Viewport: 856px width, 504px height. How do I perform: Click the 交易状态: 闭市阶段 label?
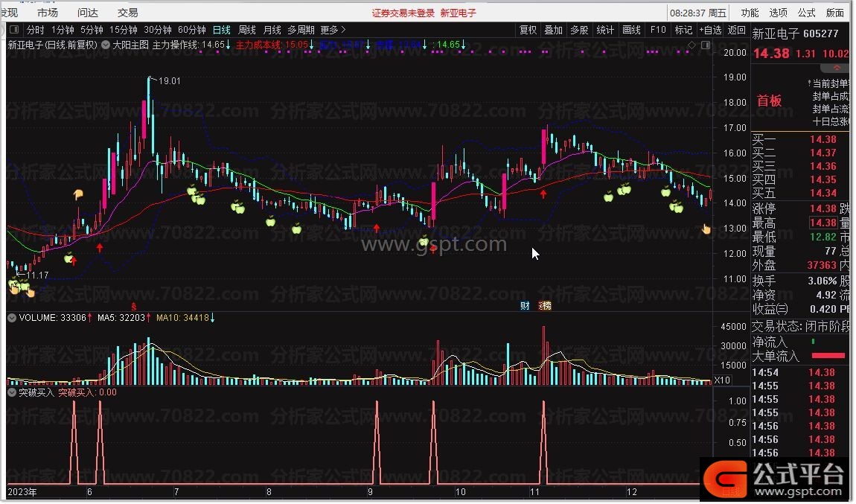[801, 327]
